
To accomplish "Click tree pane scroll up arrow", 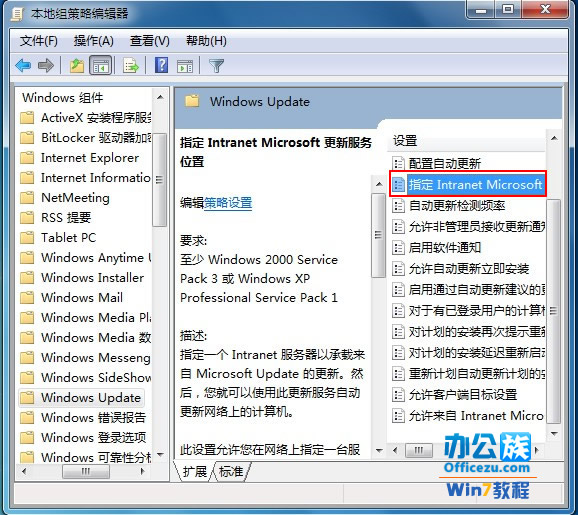I will pos(160,97).
